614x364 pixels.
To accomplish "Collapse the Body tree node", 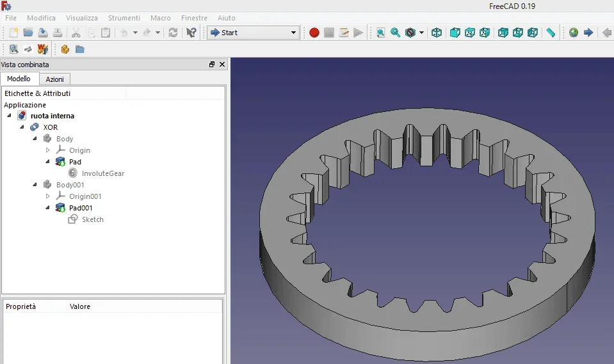I will 35,138.
